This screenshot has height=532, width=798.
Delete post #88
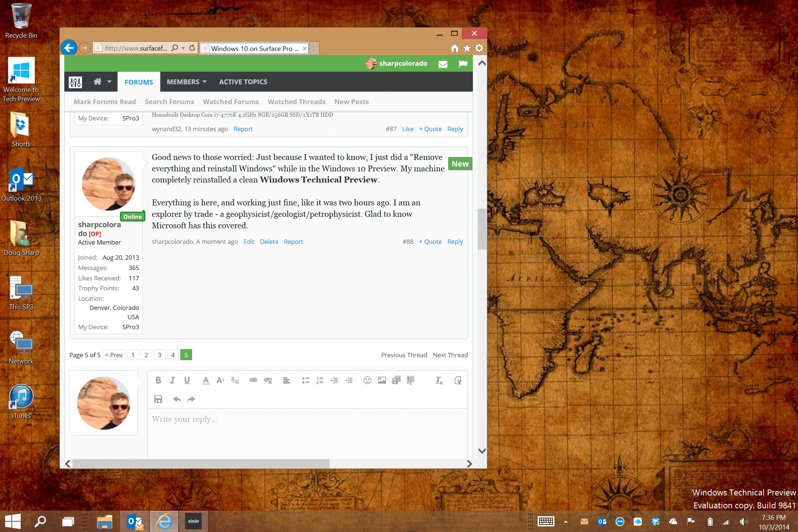[x=269, y=242]
